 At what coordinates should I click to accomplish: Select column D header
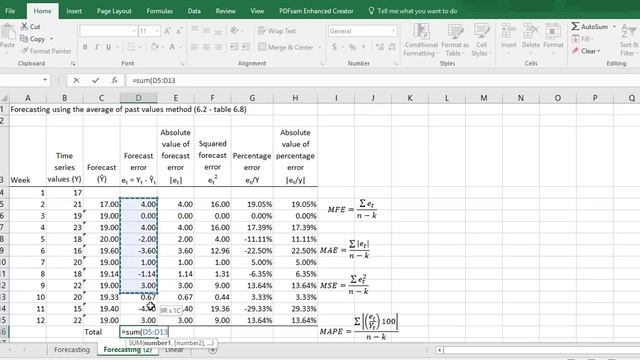click(138, 98)
